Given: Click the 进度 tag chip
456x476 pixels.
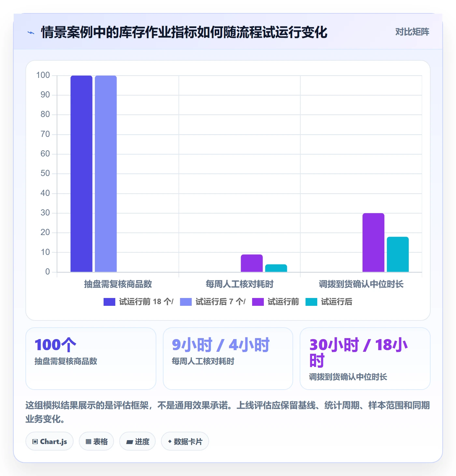Looking at the screenshot, I should click(137, 441).
